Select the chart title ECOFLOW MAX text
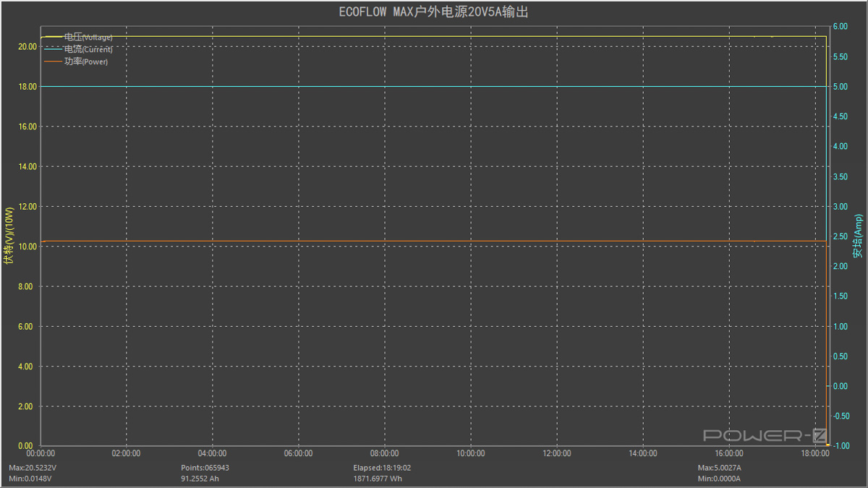Image resolution: width=868 pixels, height=488 pixels. (433, 12)
